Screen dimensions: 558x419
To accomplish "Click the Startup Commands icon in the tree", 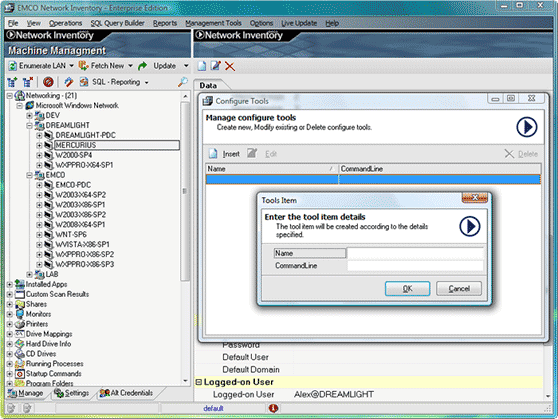I will click(20, 374).
